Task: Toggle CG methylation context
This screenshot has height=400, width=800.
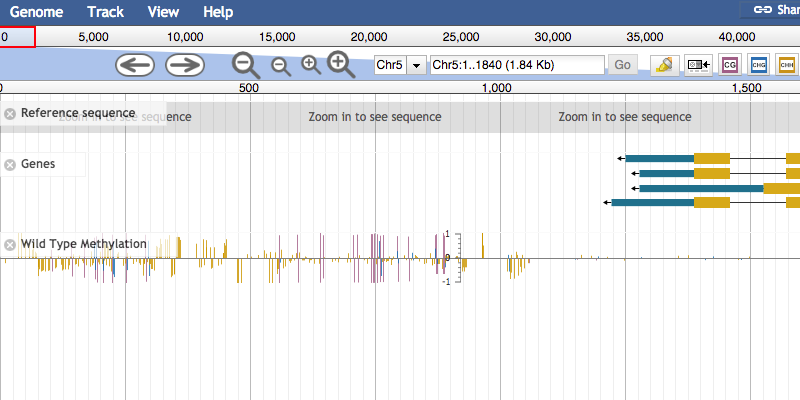Action: [x=730, y=65]
